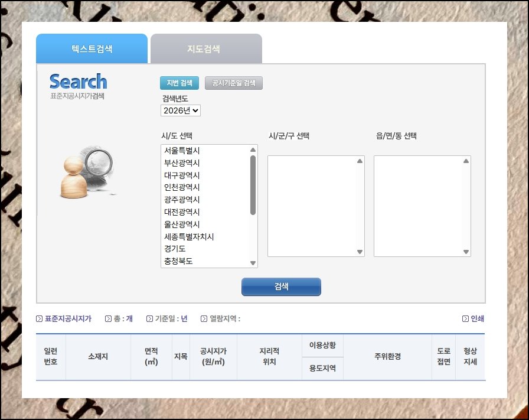The image size is (529, 420).
Task: Click up arrow of 읍/면/동 list scrollbar
Action: 466,161
